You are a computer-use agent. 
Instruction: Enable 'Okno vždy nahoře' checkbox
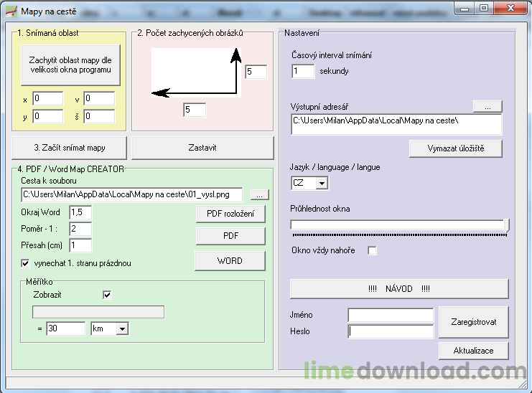pos(372,250)
